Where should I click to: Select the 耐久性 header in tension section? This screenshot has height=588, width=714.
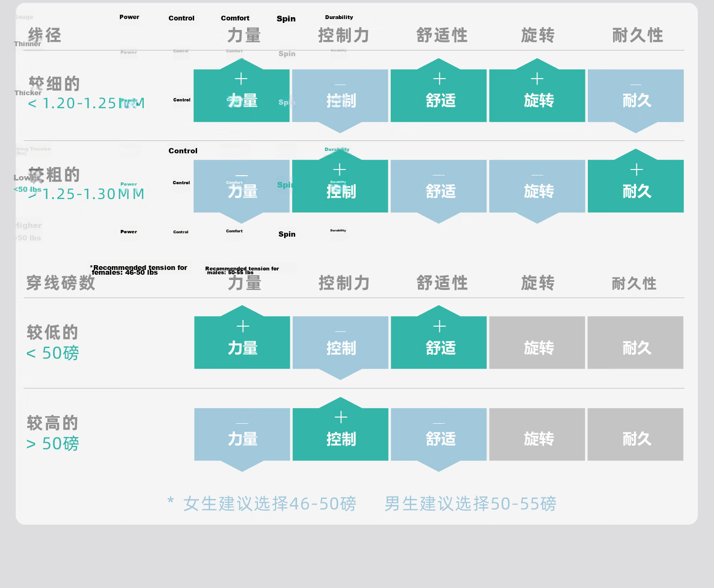tap(634, 283)
